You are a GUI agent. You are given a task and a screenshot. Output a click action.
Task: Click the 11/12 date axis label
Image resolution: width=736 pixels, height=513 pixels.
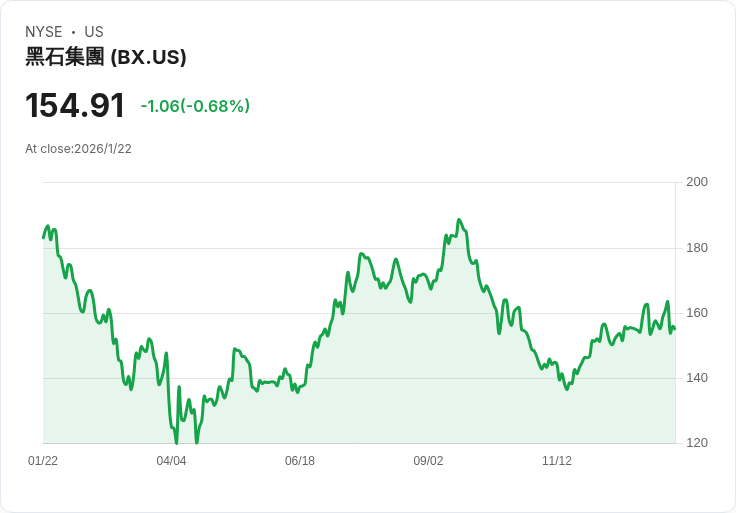click(557, 461)
